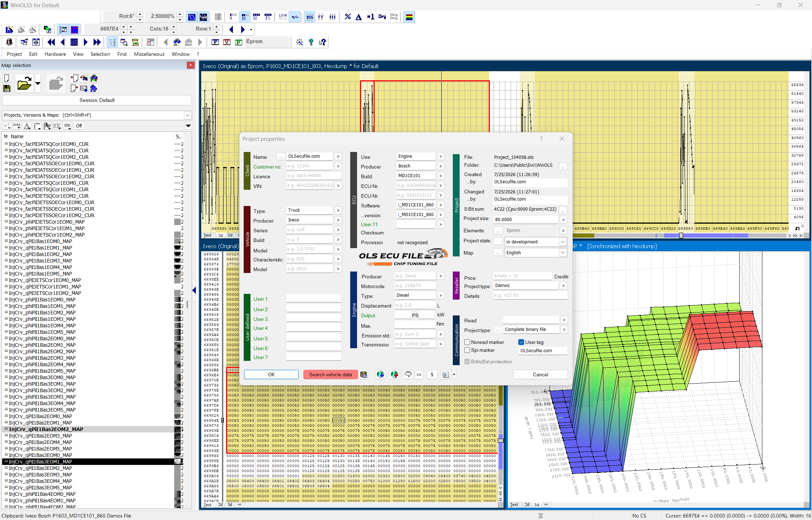The height and width of the screenshot is (520, 812).
Task: Click the Org original values icon
Action: (x=382, y=17)
